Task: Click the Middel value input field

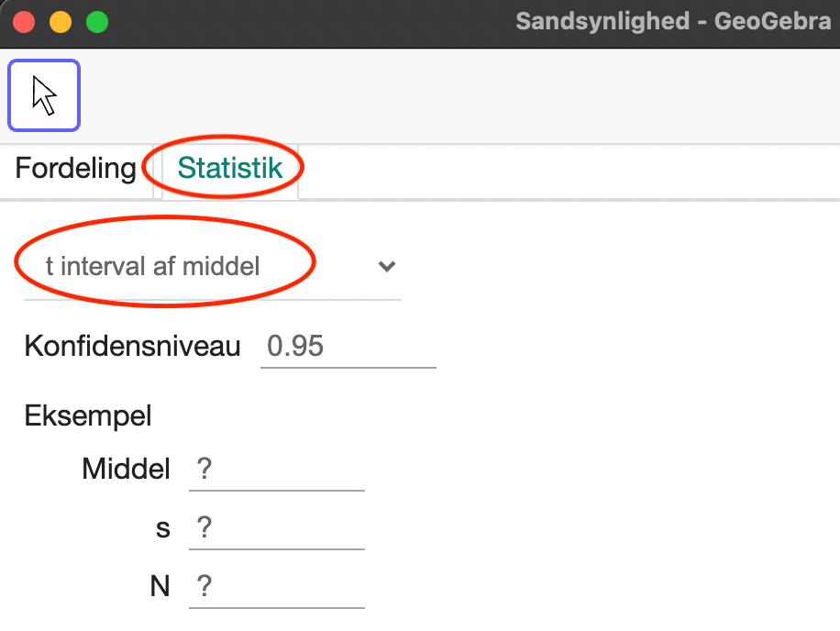Action: coord(277,470)
